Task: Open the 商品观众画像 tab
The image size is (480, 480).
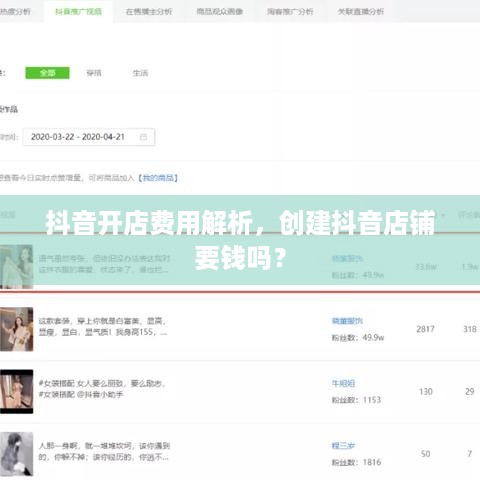Action: pyautogui.click(x=220, y=12)
